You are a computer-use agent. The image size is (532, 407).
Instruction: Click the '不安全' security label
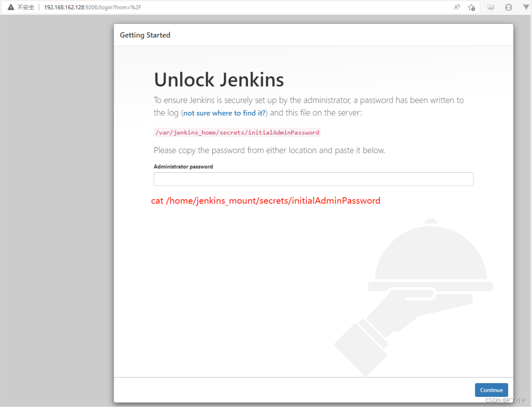26,7
